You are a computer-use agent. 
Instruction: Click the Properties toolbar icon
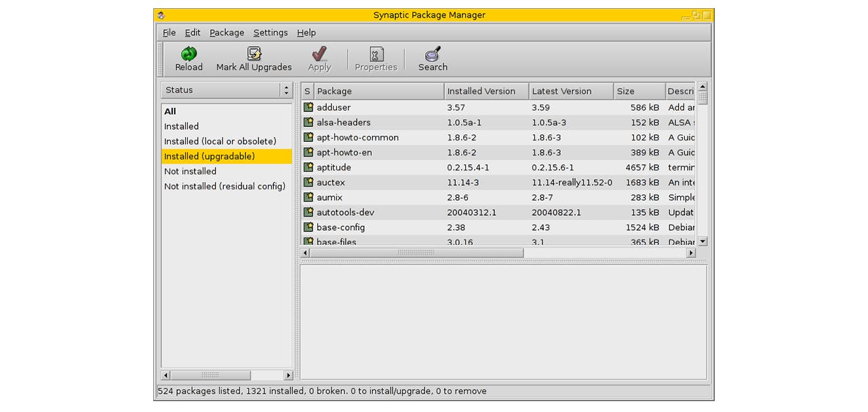click(x=376, y=54)
